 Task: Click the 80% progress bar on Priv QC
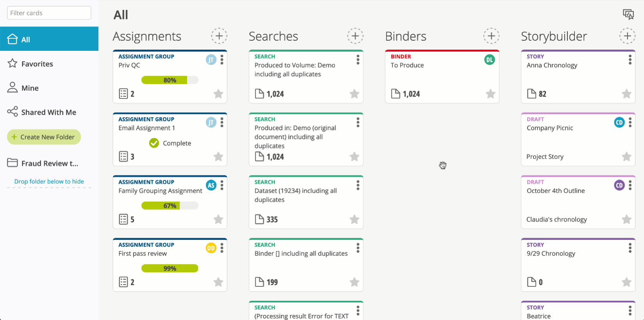click(x=170, y=80)
